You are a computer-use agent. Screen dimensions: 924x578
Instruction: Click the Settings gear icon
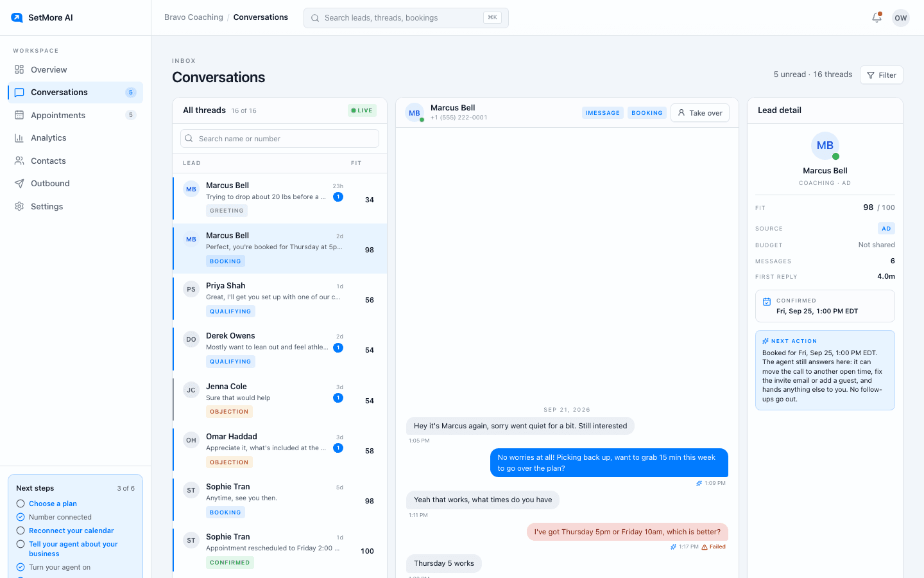(x=19, y=206)
